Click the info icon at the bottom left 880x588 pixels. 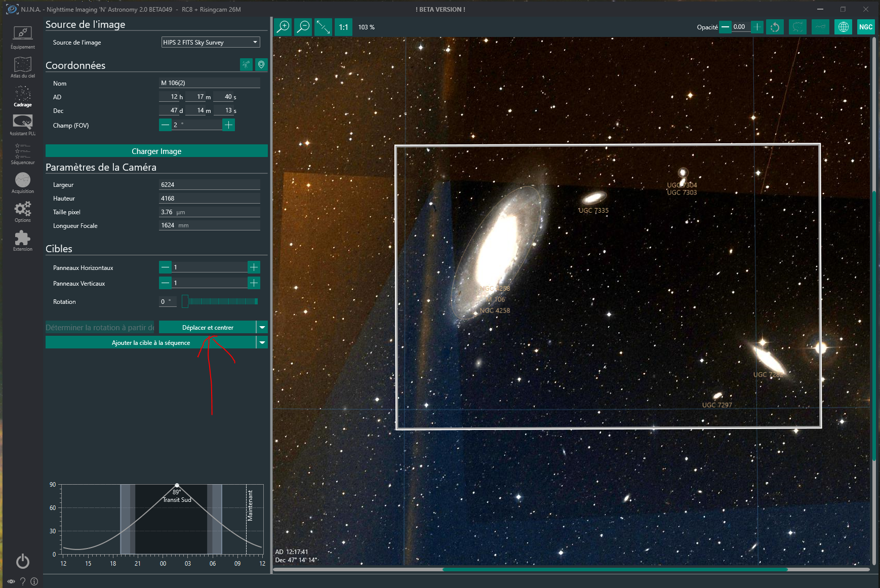pyautogui.click(x=34, y=581)
